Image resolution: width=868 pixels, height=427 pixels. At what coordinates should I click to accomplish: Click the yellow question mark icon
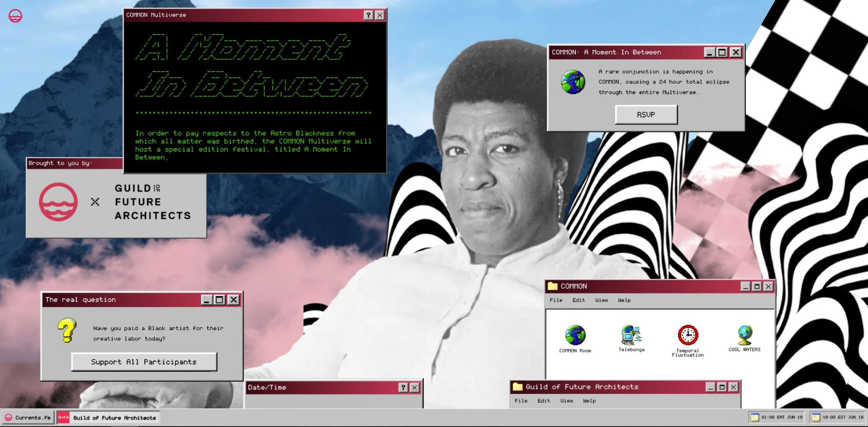click(67, 330)
